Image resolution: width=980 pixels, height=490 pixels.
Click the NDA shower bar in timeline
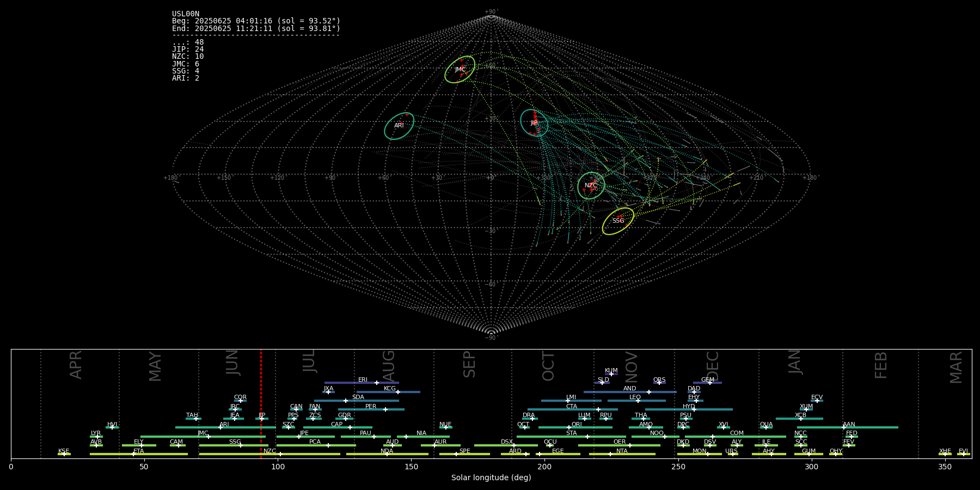pos(387,454)
